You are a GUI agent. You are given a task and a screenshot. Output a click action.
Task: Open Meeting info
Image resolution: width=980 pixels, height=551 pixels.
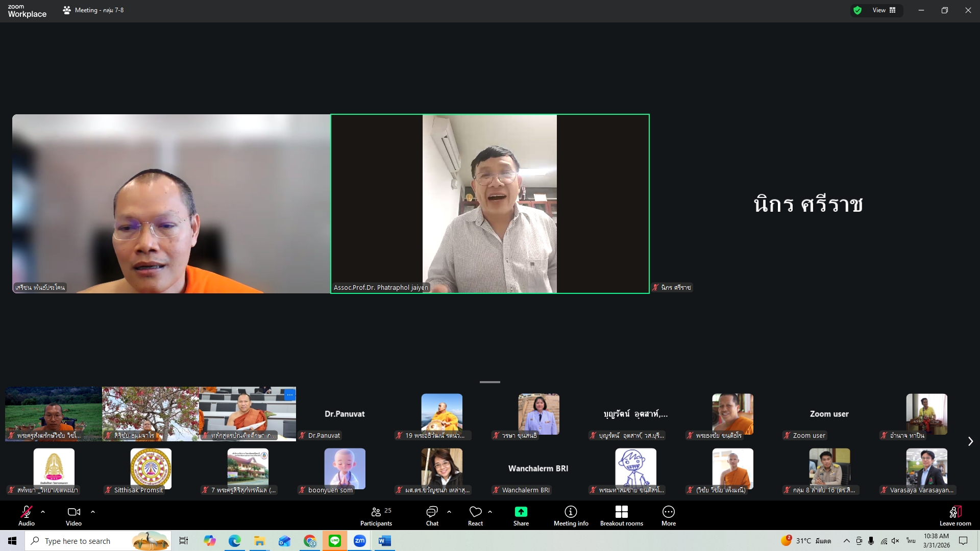(571, 515)
